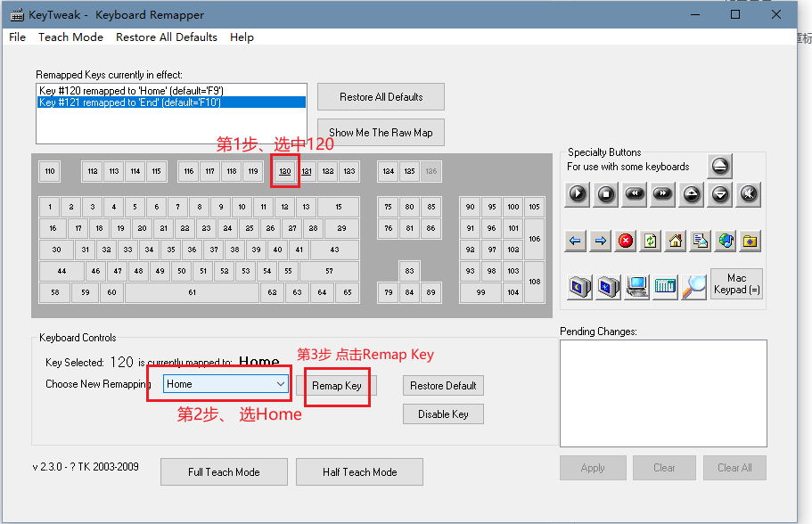Select key 112 on the function row
Screen dimensions: 812x524
(x=93, y=171)
